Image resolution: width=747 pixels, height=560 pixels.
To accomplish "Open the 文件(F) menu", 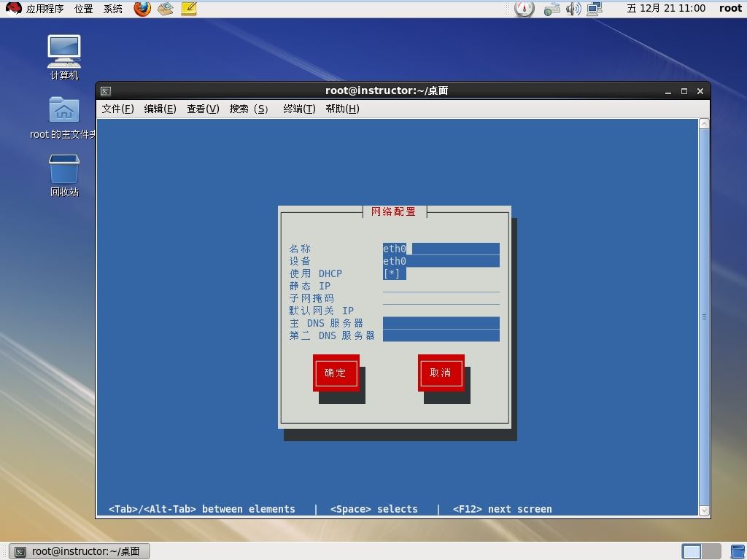I will tap(117, 109).
